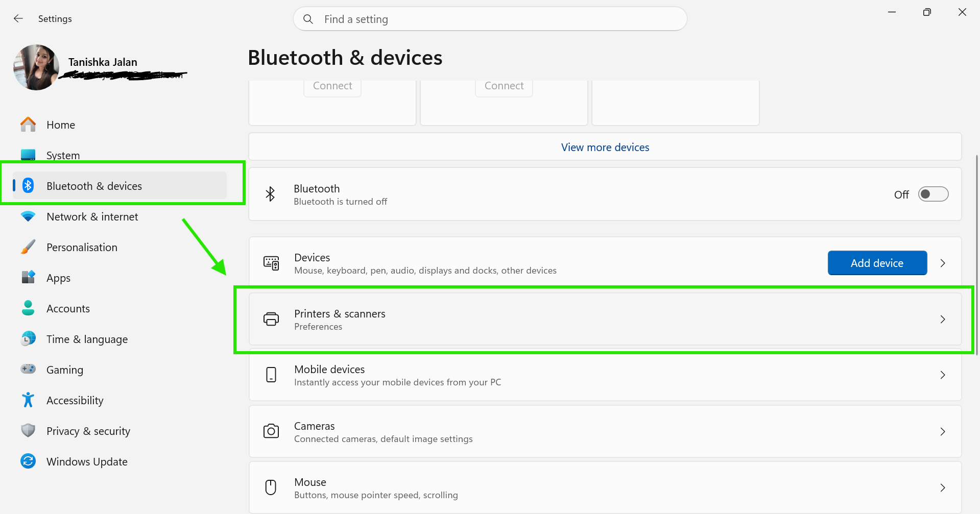
Task: Click the Network wifi icon
Action: click(28, 216)
